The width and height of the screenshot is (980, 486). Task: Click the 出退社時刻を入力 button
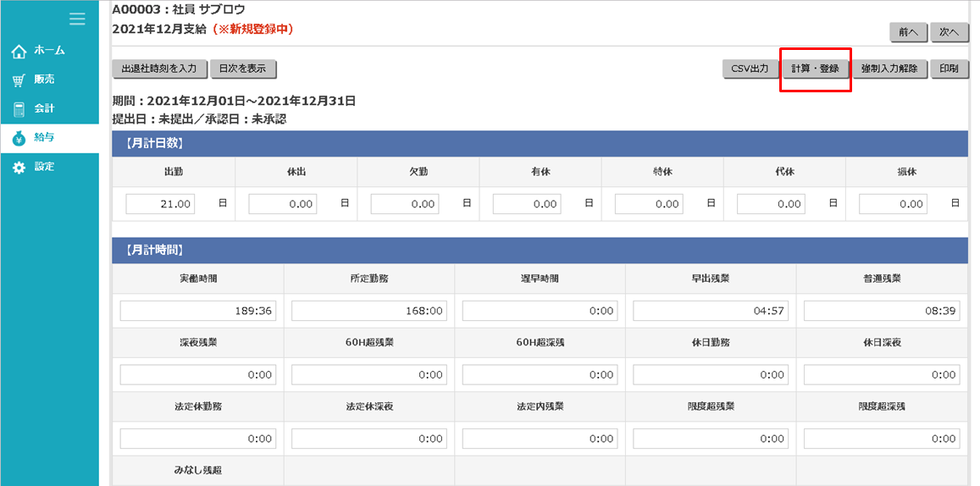coord(159,69)
